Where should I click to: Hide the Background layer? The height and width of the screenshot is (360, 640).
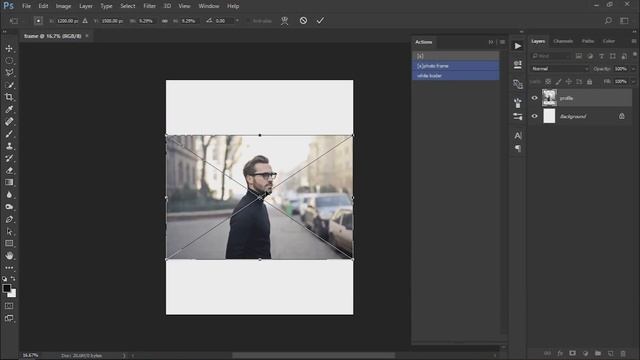534,116
